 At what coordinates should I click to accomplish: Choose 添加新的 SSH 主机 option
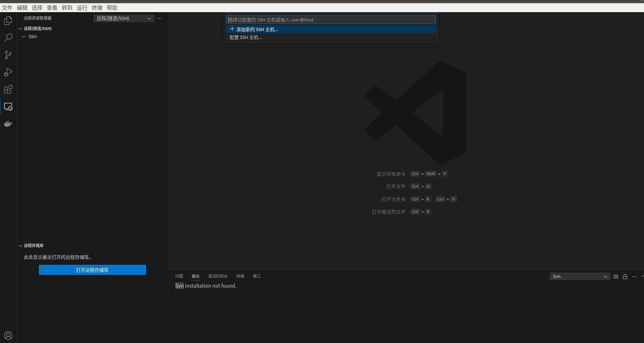click(331, 29)
